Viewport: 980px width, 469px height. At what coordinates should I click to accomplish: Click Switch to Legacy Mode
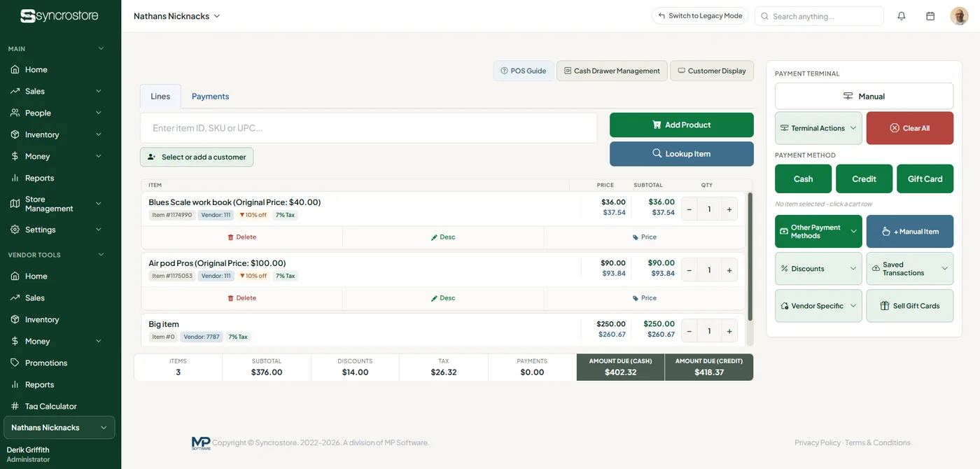[x=700, y=16]
